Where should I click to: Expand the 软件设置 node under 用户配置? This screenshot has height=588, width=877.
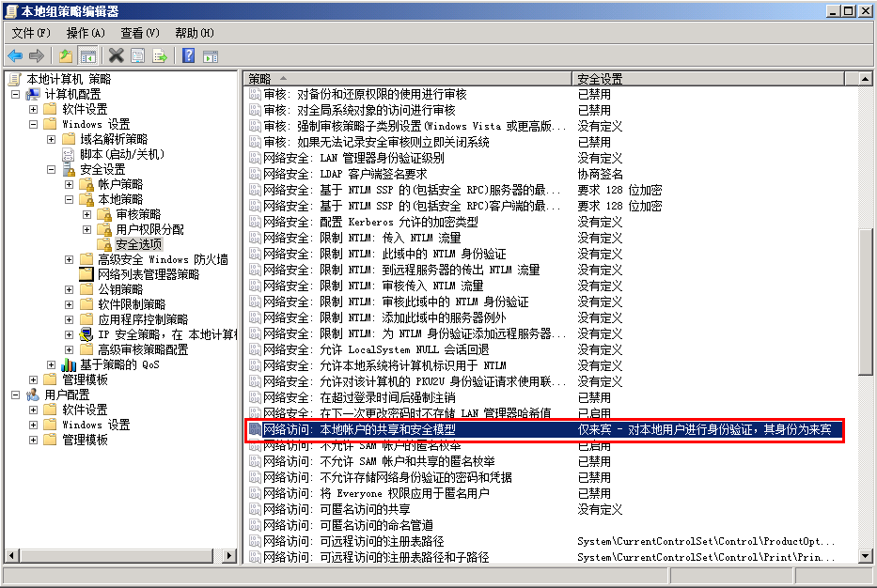(x=34, y=410)
